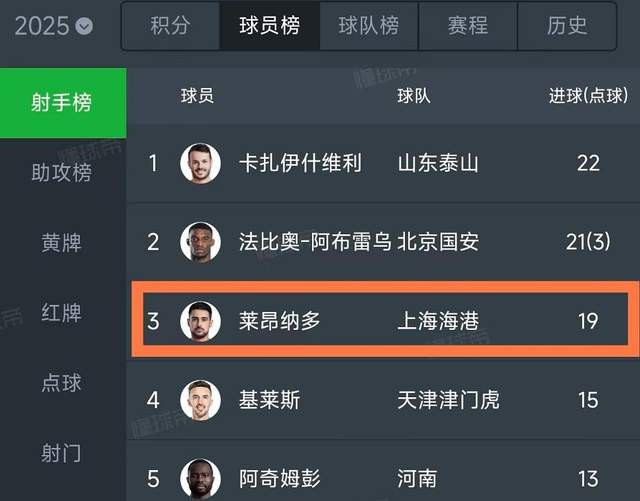Viewport: 640px width, 501px height.
Task: Open team 山东泰山
Action: pos(438,163)
